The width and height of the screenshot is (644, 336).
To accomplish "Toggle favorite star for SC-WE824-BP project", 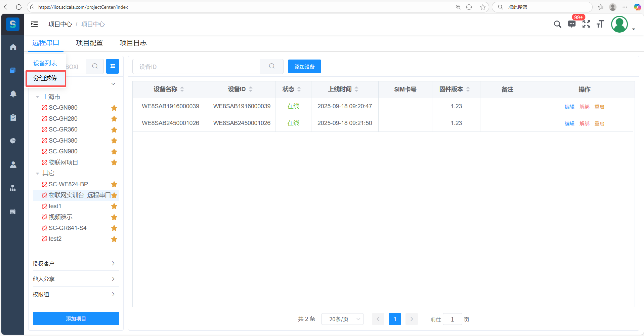I will pos(114,184).
